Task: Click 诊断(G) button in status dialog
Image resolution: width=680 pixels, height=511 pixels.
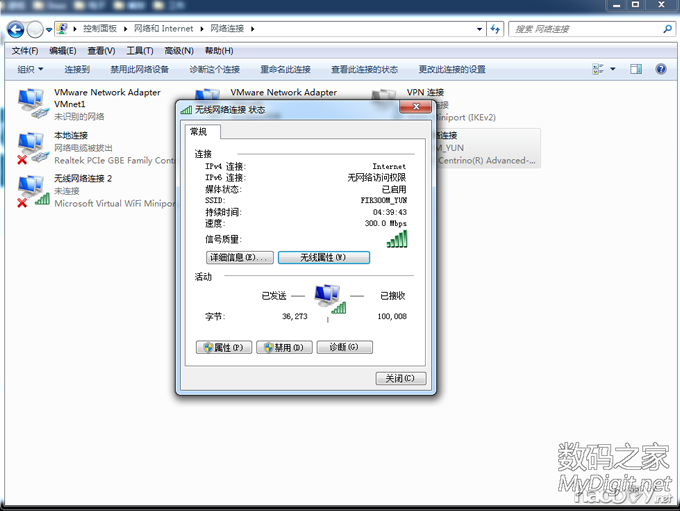Action: tap(344, 347)
